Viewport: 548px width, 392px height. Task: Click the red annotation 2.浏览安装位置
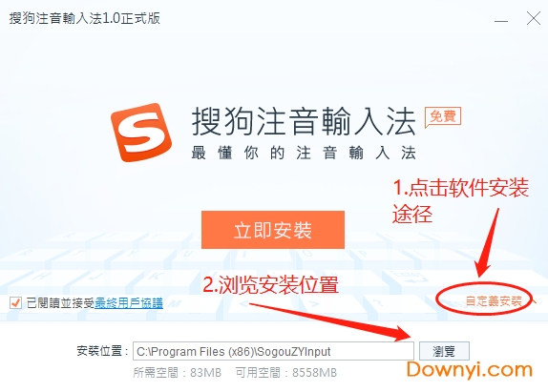coord(271,284)
